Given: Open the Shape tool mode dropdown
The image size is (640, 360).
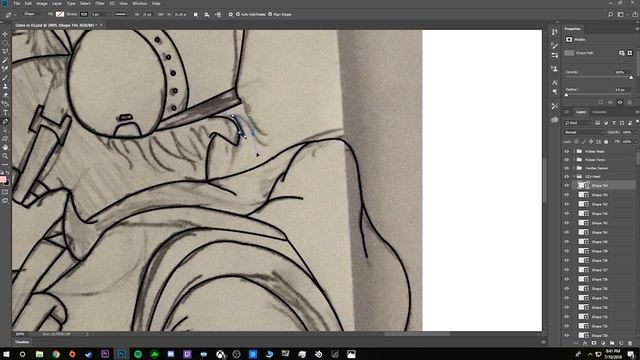Looking at the screenshot, I should [33, 14].
